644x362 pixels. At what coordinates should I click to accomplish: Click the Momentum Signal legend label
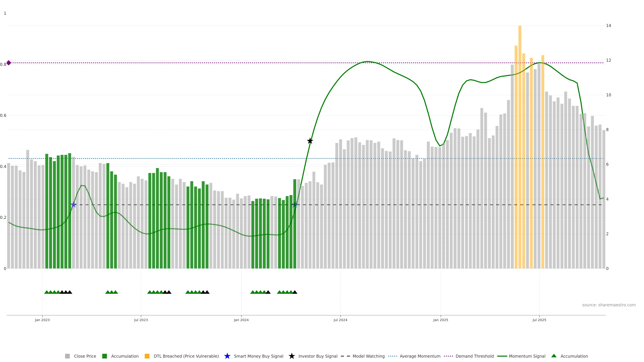(527, 356)
